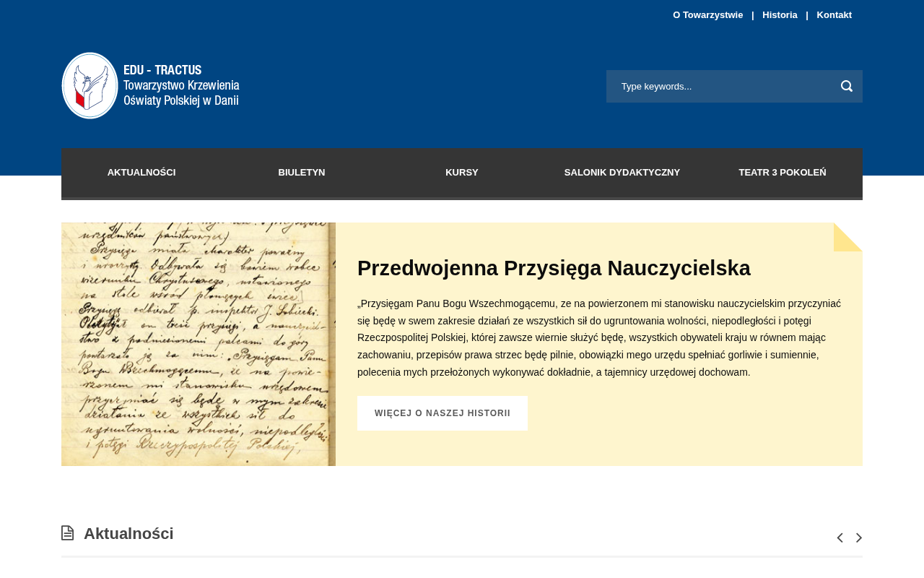Open the Kursy menu item

(x=462, y=173)
